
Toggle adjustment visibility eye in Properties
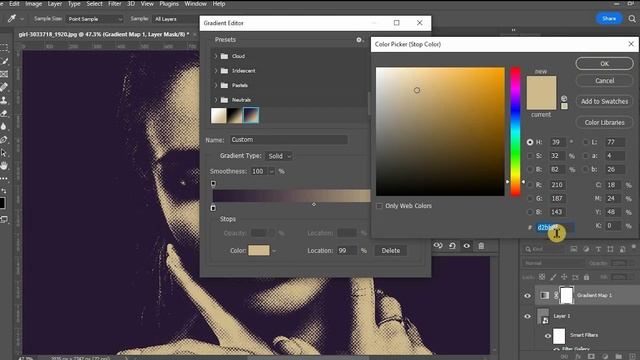point(467,246)
